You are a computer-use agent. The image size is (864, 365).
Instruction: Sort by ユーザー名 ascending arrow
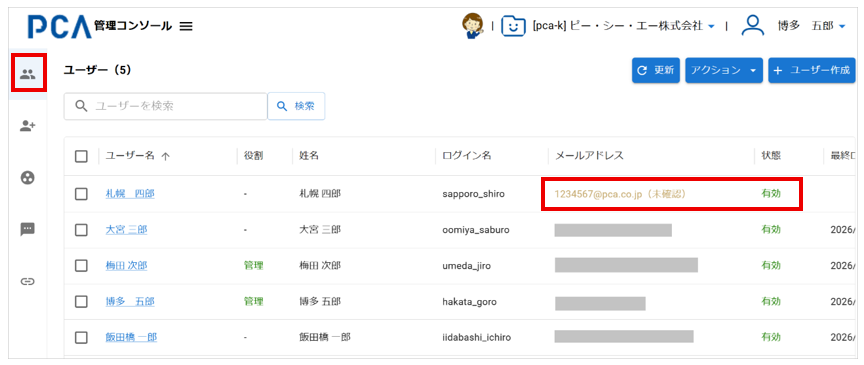[x=165, y=157]
